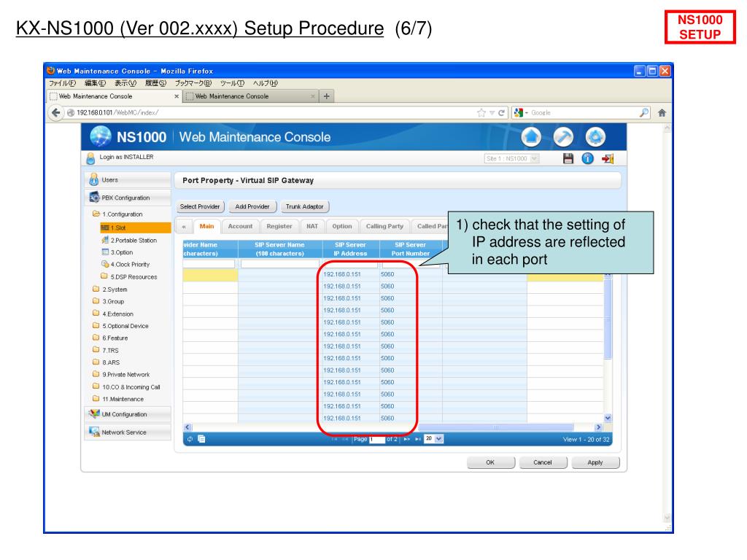
Task: Open the gear settings round icon
Action: pos(595,137)
